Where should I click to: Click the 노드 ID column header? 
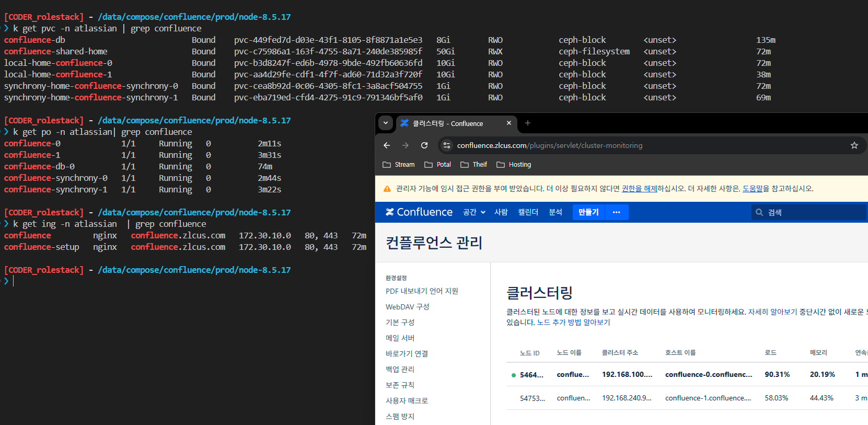[529, 353]
